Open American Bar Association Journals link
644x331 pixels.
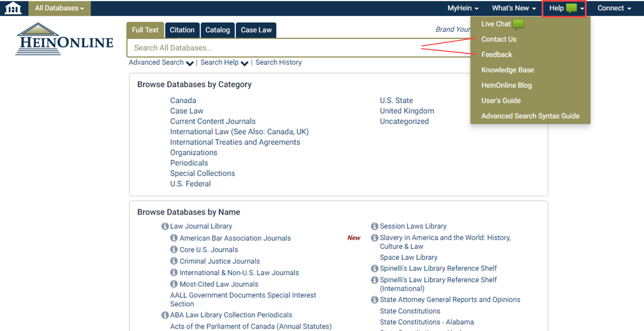tap(235, 238)
